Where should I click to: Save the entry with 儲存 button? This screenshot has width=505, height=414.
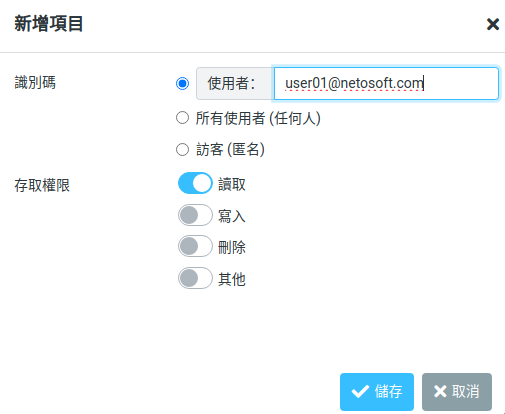point(377,392)
